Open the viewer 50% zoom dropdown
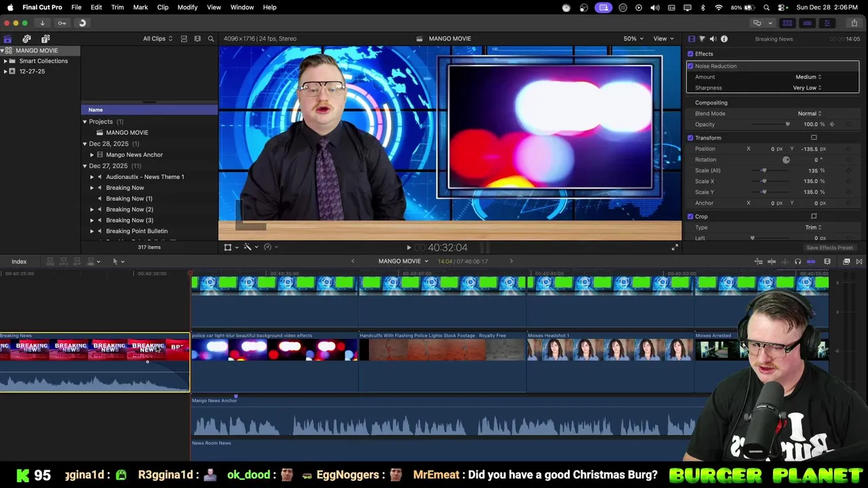This screenshot has height=488, width=868. pos(633,39)
